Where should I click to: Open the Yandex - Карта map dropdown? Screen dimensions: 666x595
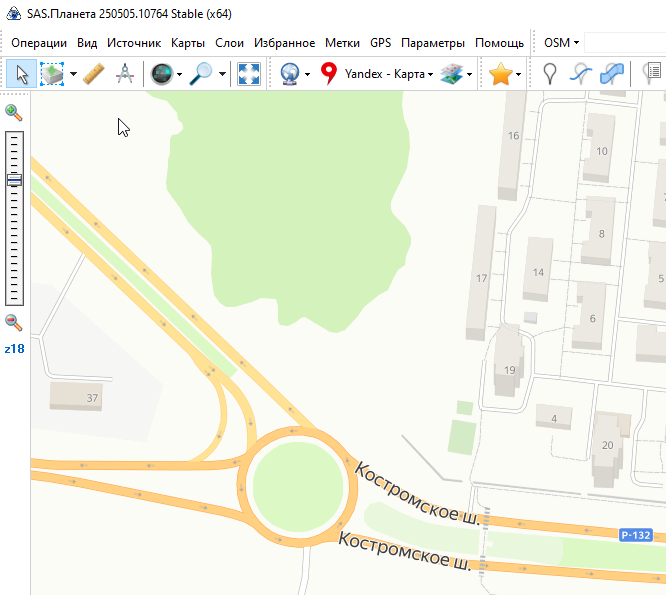coord(389,74)
